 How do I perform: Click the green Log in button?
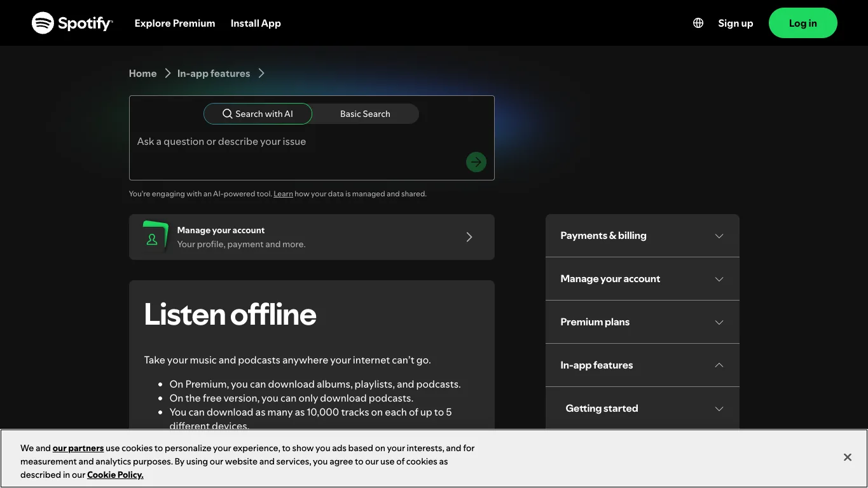803,23
